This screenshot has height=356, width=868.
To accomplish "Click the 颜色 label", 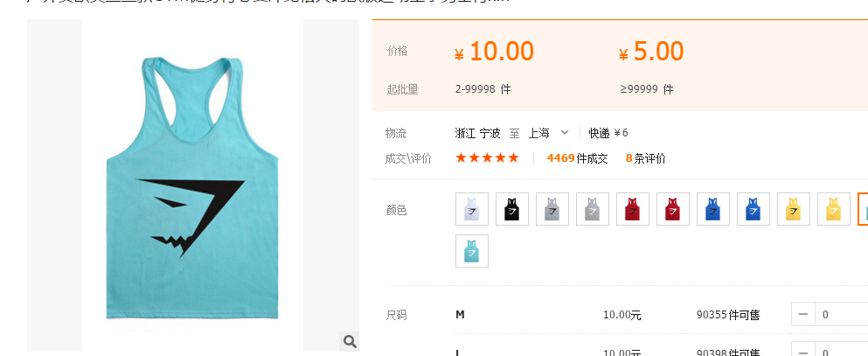I will point(396,210).
